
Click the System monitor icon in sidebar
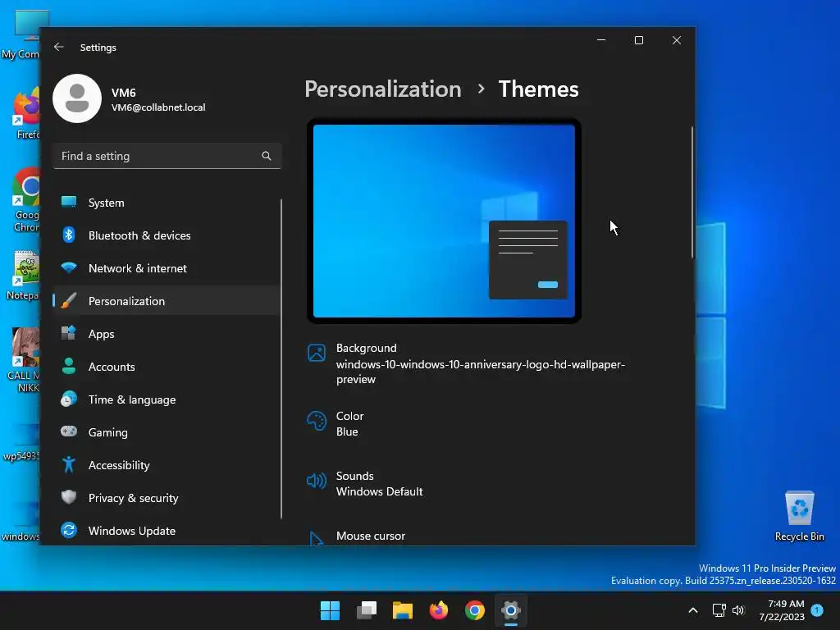[69, 202]
